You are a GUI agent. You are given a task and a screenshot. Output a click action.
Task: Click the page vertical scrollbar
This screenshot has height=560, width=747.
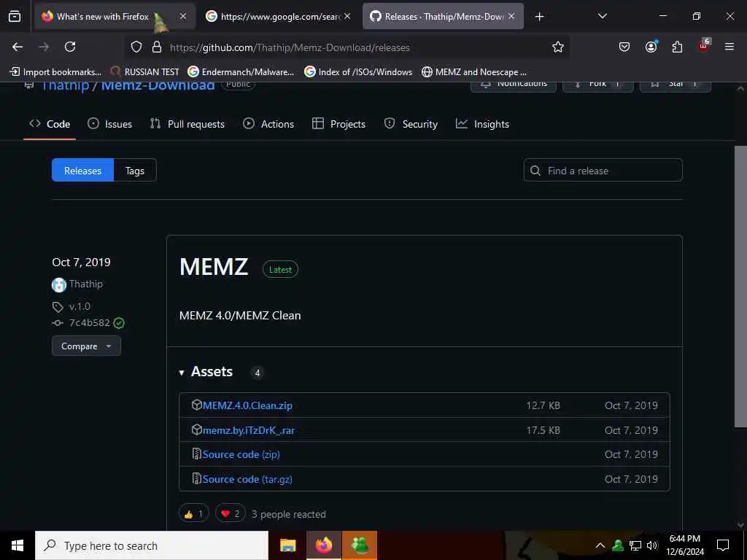[740, 286]
